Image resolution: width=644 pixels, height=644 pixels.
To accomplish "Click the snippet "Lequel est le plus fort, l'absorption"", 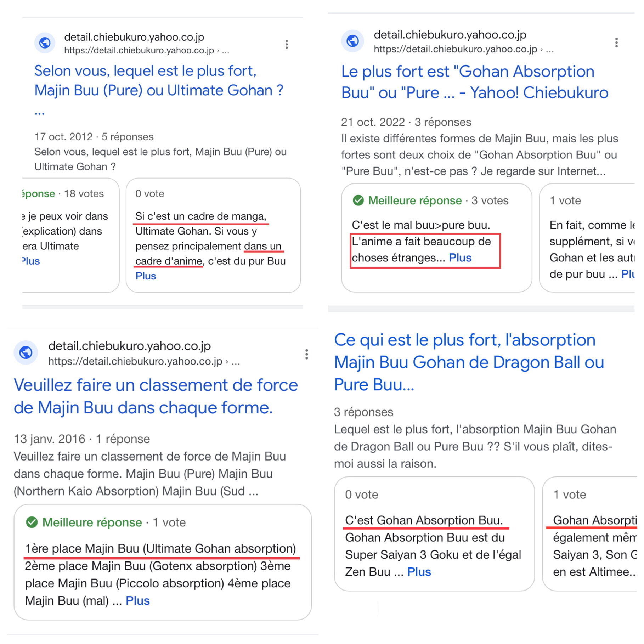I will coord(475,446).
